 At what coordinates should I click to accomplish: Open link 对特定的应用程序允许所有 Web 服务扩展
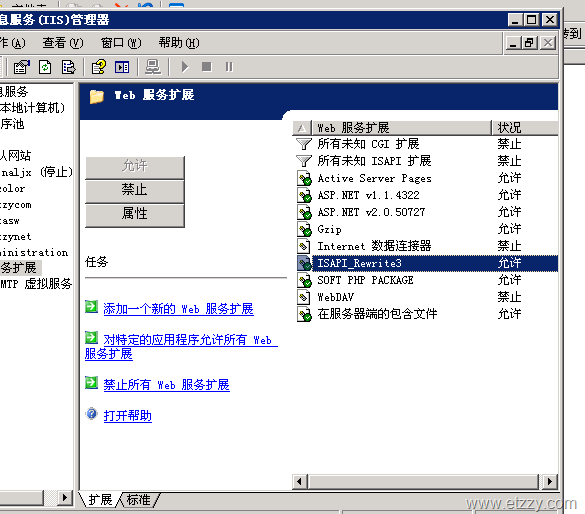(181, 347)
